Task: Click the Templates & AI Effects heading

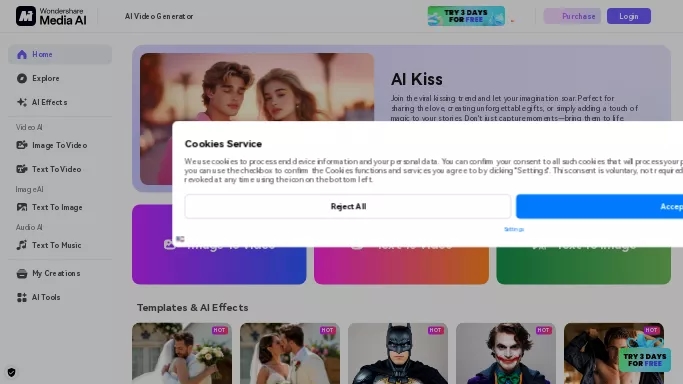Action: [x=193, y=307]
